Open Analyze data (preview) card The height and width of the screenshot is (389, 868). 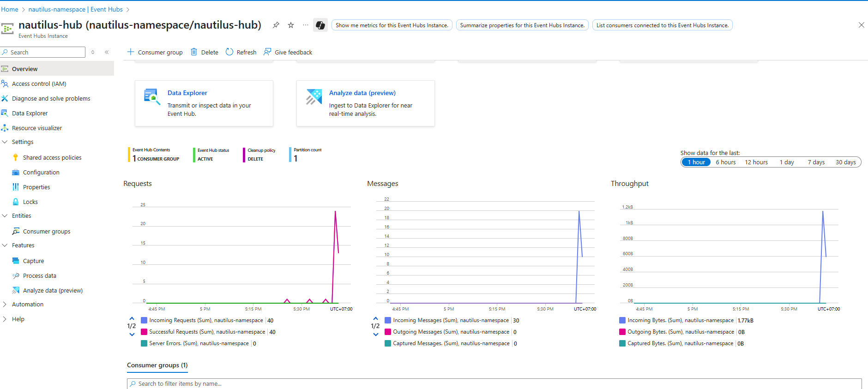click(362, 93)
